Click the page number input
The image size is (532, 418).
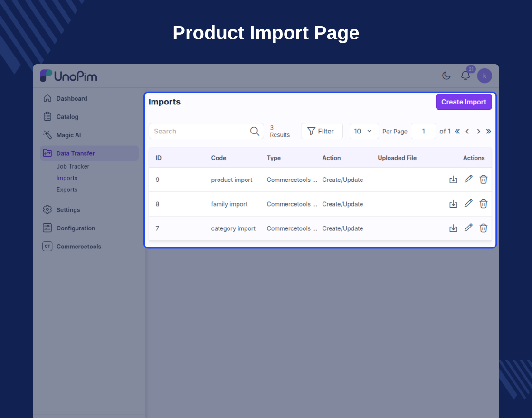pyautogui.click(x=423, y=131)
